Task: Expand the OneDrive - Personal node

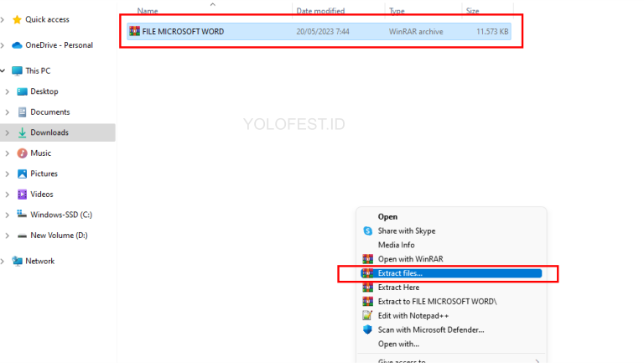Action: pos(3,45)
